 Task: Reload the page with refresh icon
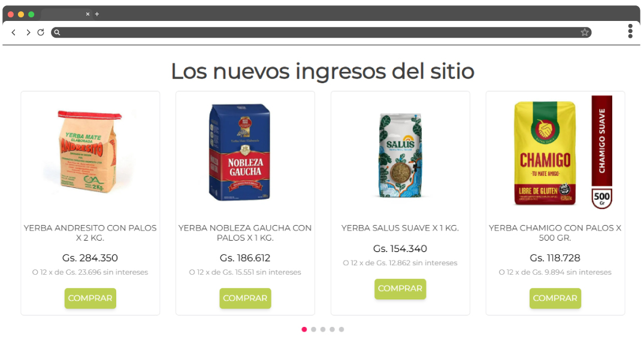41,32
